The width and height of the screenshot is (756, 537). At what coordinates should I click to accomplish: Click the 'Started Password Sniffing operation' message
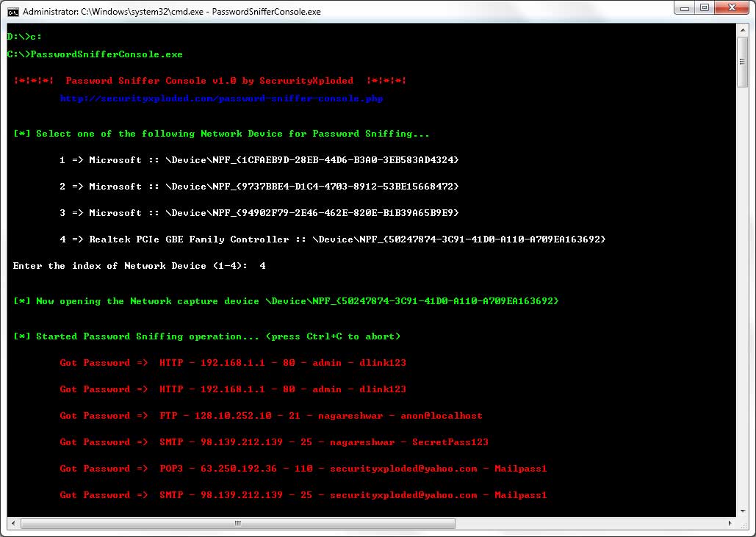point(206,336)
